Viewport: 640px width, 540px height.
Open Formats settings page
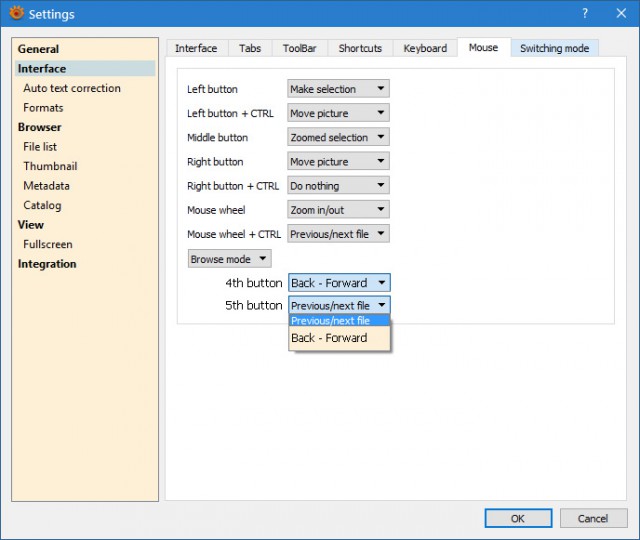[43, 108]
